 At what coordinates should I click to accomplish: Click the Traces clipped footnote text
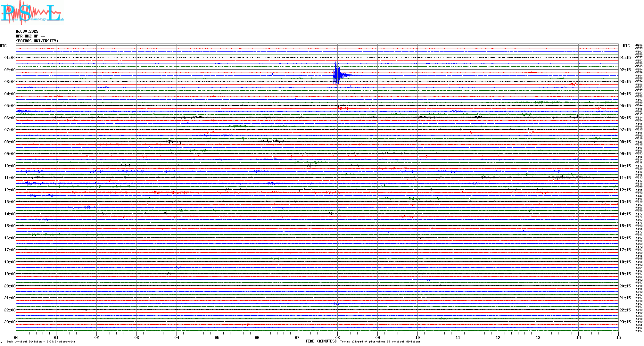(x=380, y=342)
